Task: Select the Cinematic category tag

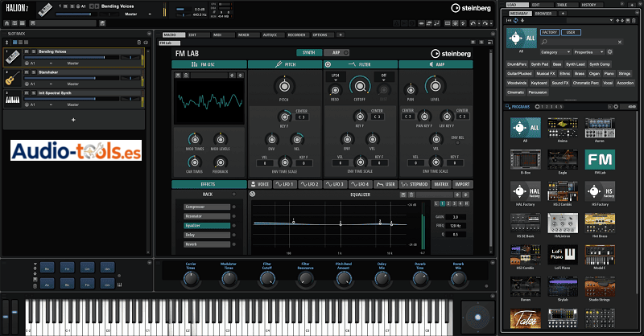Action: [515, 92]
